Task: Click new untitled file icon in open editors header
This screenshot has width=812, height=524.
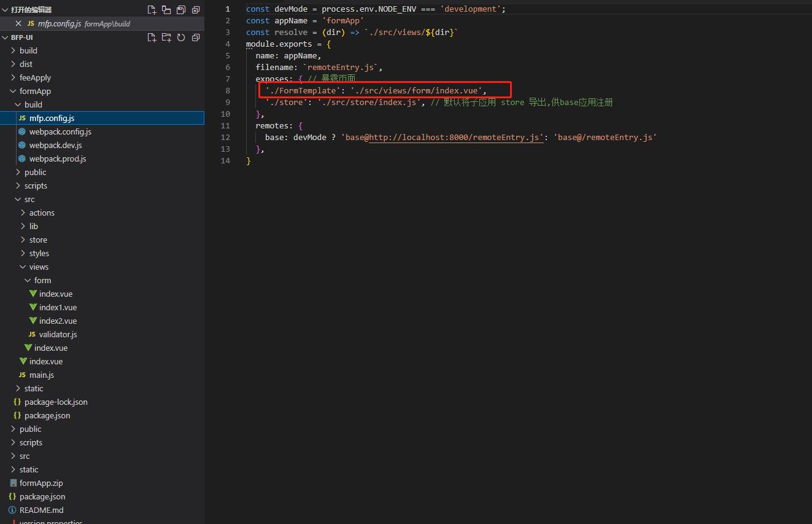Action: pos(152,10)
